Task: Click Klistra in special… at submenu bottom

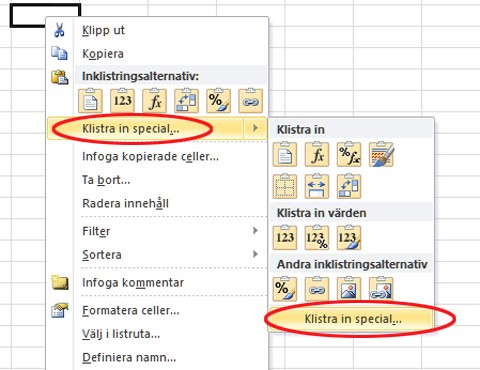Action: click(x=352, y=319)
